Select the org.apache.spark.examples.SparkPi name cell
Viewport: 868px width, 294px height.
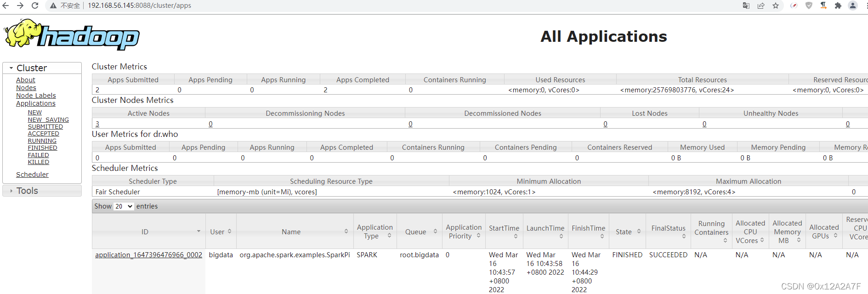tap(295, 255)
